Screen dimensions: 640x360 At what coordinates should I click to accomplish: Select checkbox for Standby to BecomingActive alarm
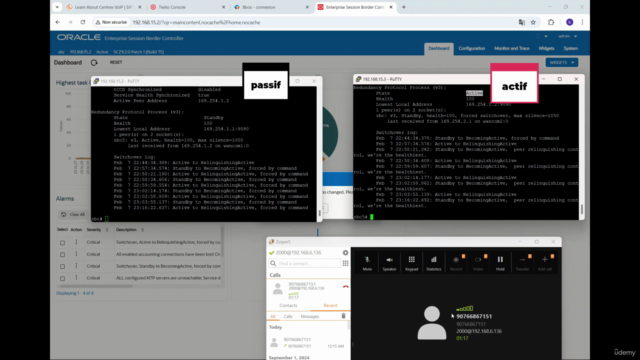click(x=62, y=266)
